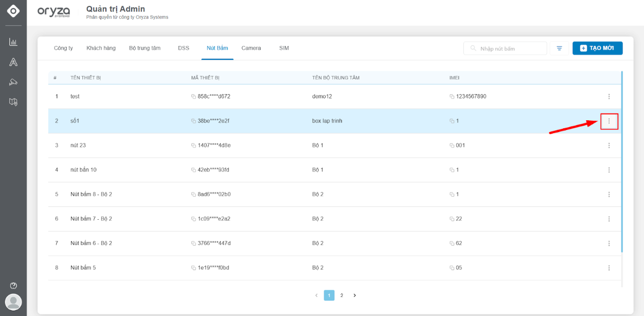Switch to the Công ty tab

pyautogui.click(x=63, y=48)
